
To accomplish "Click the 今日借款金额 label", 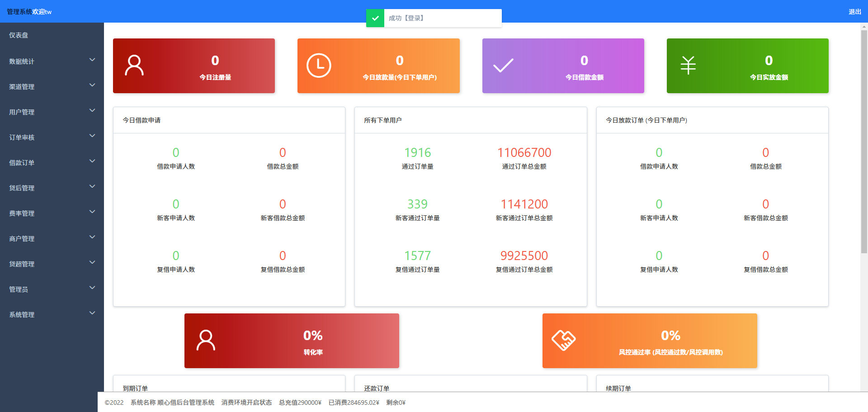I will [585, 77].
